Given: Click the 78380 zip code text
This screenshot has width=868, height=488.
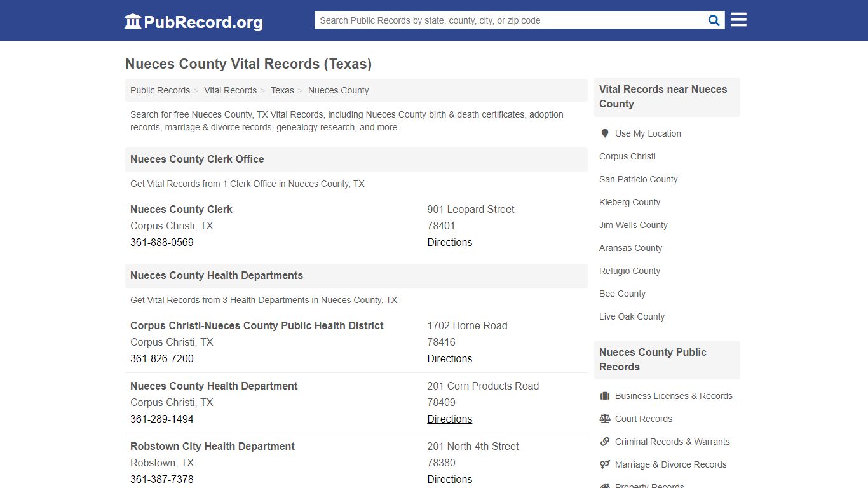Looking at the screenshot, I should [441, 463].
